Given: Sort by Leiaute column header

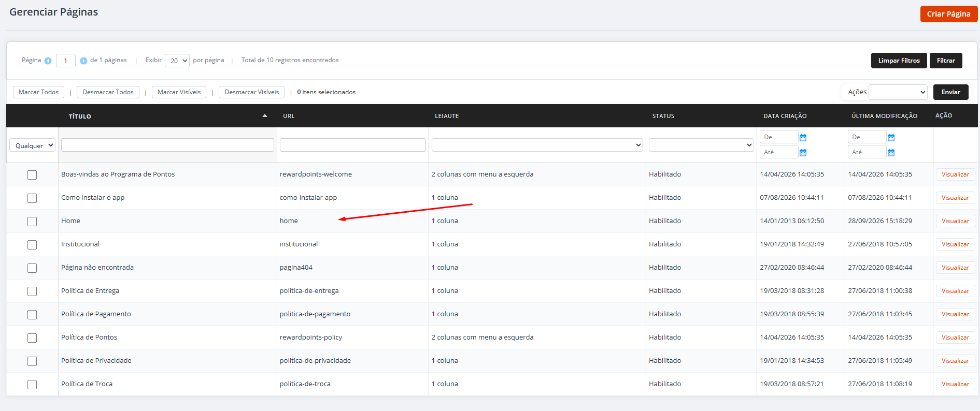Looking at the screenshot, I should pyautogui.click(x=447, y=116).
